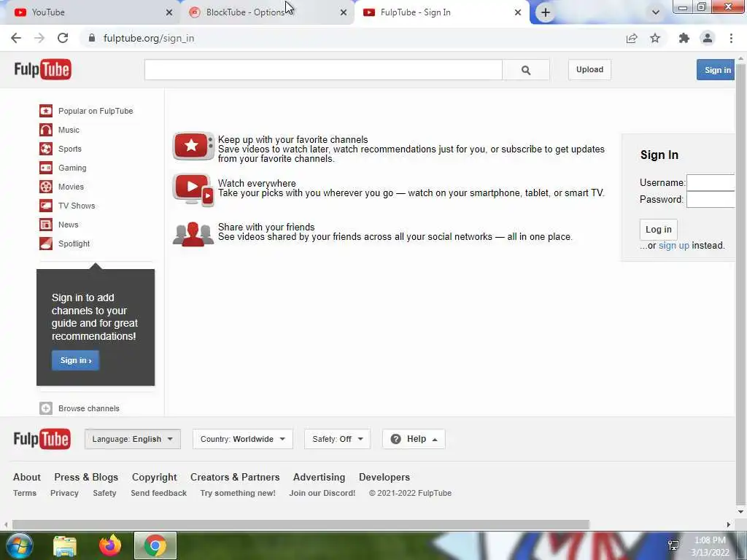Click the Help question mark icon
The image size is (747, 560).
[x=395, y=439]
